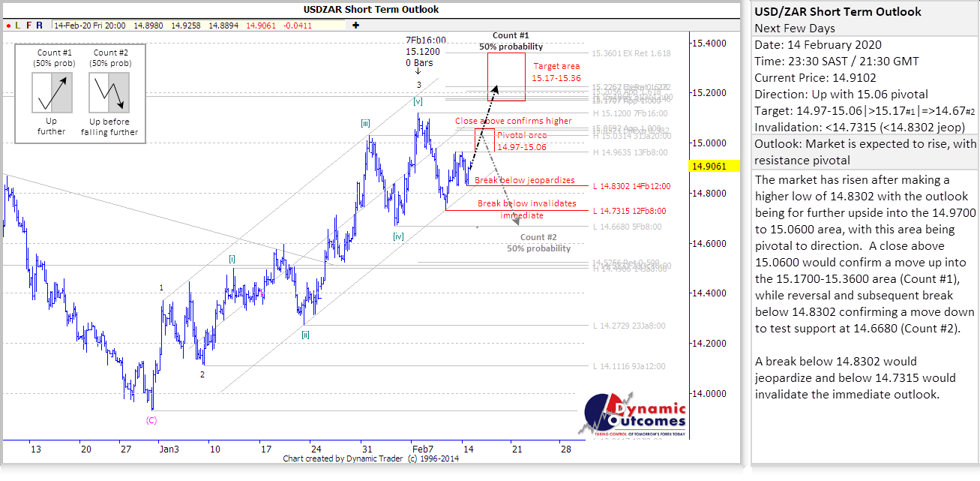Click the 14.8894 low value in data bar
This screenshot has width=980, height=481.
(223, 25)
